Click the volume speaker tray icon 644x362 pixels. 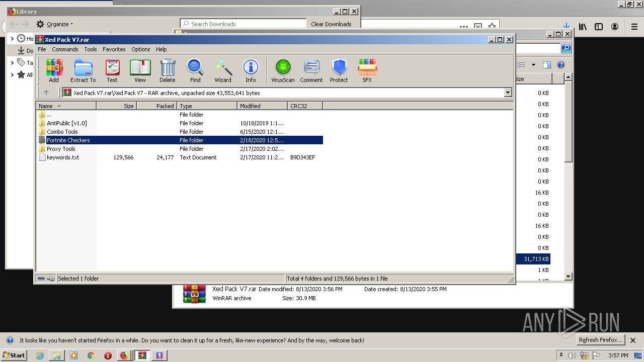pyautogui.click(x=572, y=355)
